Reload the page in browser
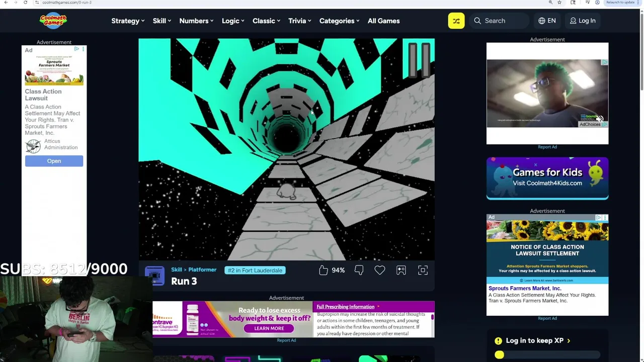Image resolution: width=644 pixels, height=362 pixels. pos(25,3)
